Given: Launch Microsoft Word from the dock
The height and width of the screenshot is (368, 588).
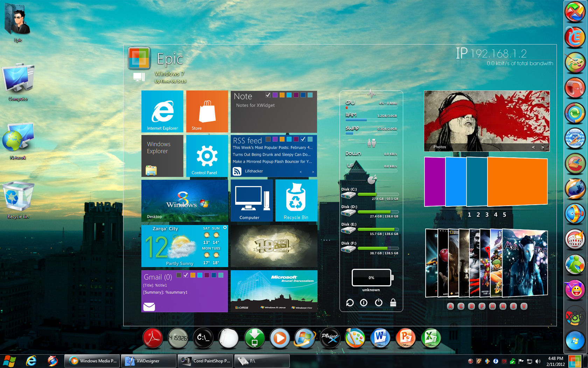Looking at the screenshot, I should tap(380, 338).
